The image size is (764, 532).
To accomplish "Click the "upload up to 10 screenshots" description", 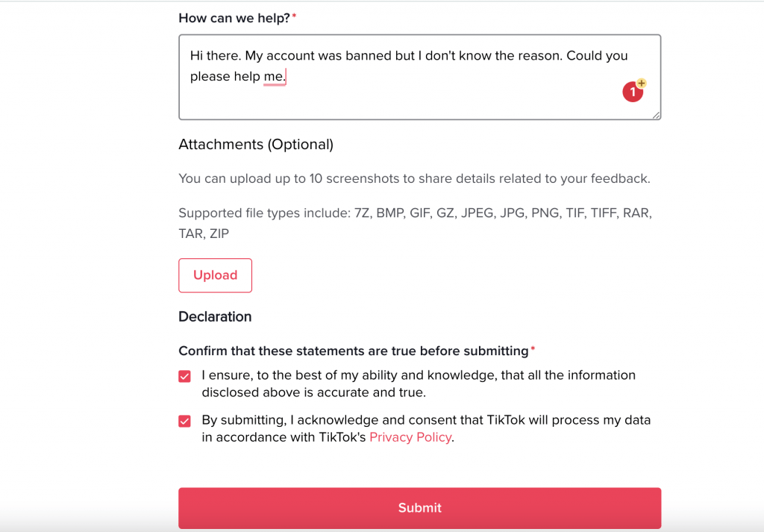I will [x=414, y=179].
